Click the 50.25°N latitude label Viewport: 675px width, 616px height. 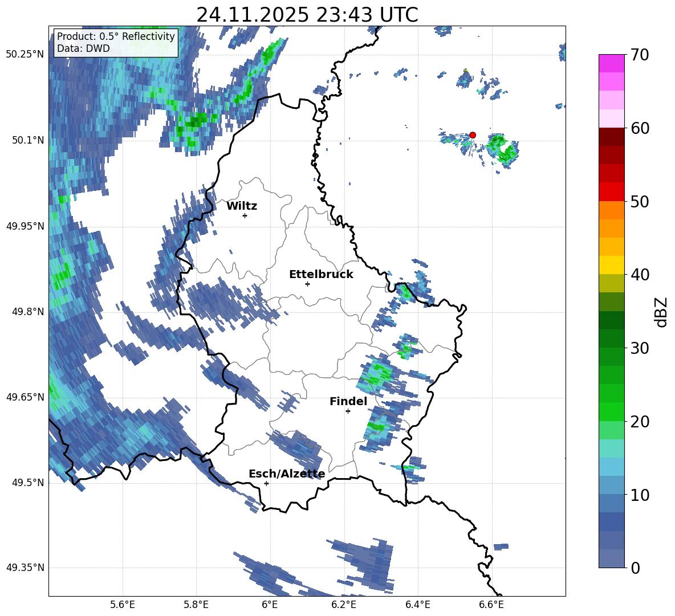tap(25, 55)
